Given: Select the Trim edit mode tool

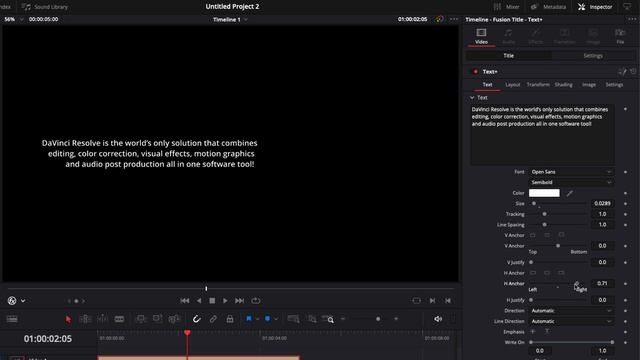Looking at the screenshot, I should [85, 319].
